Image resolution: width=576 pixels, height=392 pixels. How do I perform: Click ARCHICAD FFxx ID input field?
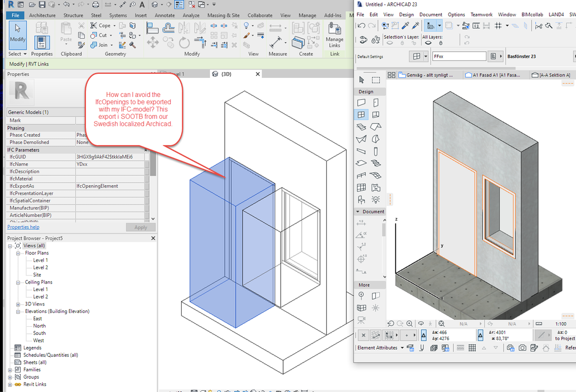[x=459, y=56]
